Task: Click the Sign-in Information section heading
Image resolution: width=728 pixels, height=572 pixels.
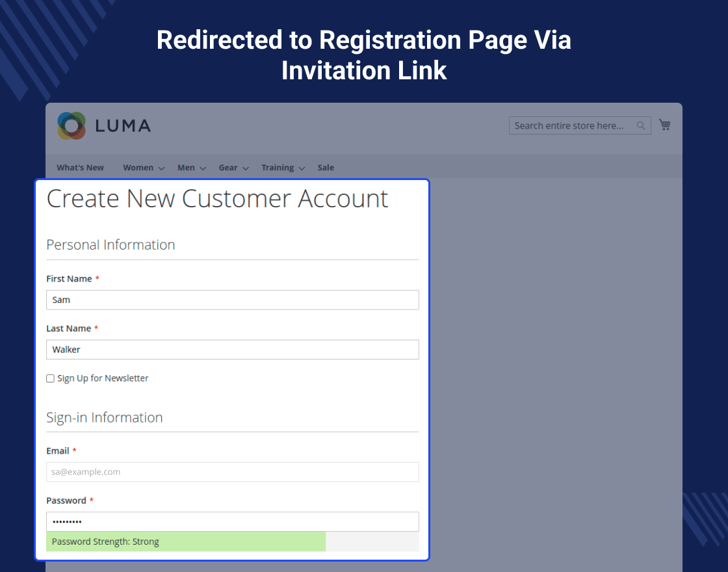Action: (105, 418)
